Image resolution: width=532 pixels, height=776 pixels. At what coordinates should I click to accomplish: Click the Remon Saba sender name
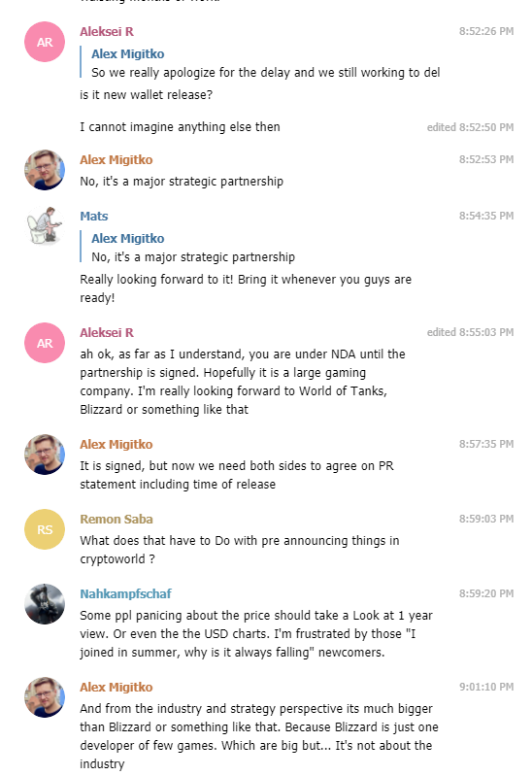click(116, 520)
